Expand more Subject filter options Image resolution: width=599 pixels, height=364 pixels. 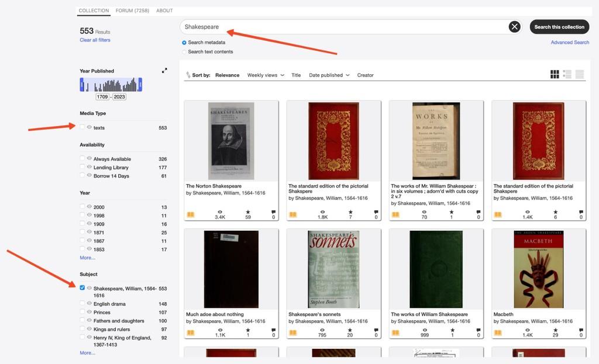(88, 353)
